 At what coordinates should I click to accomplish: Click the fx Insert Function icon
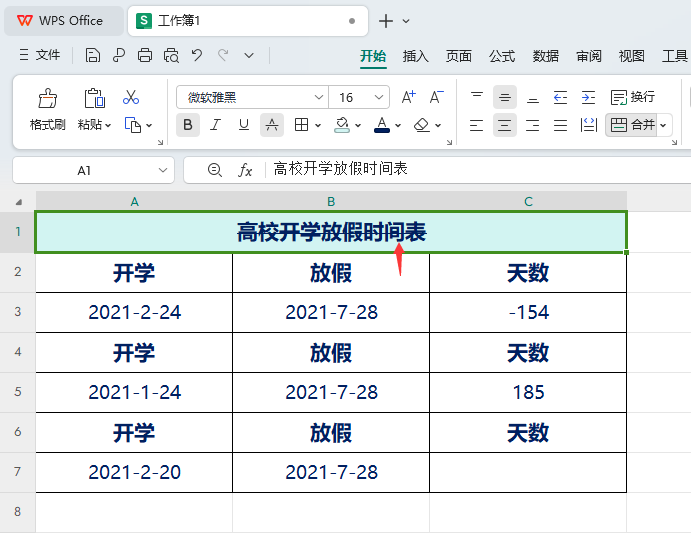(x=245, y=170)
